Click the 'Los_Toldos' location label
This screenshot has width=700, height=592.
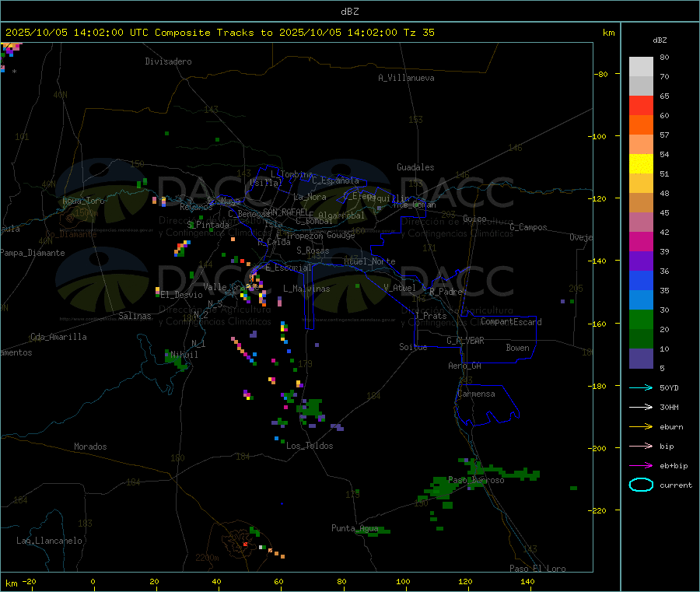click(310, 446)
